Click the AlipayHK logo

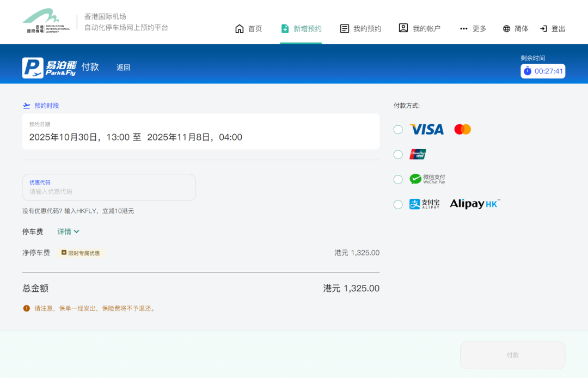[x=474, y=203]
